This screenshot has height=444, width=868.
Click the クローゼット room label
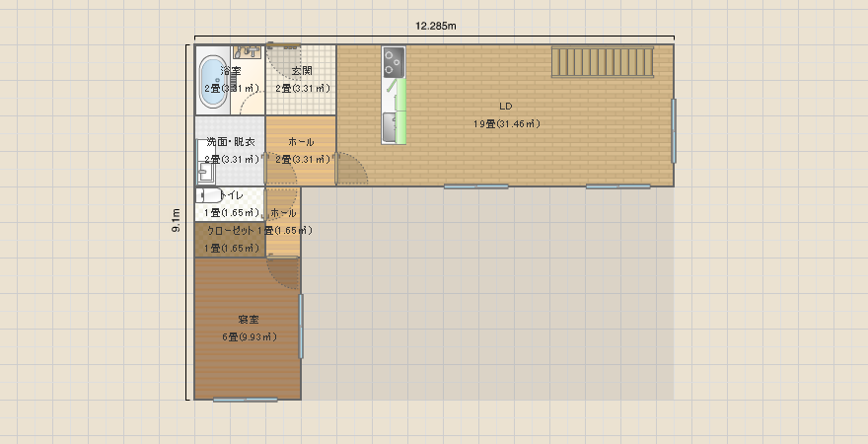coord(231,230)
